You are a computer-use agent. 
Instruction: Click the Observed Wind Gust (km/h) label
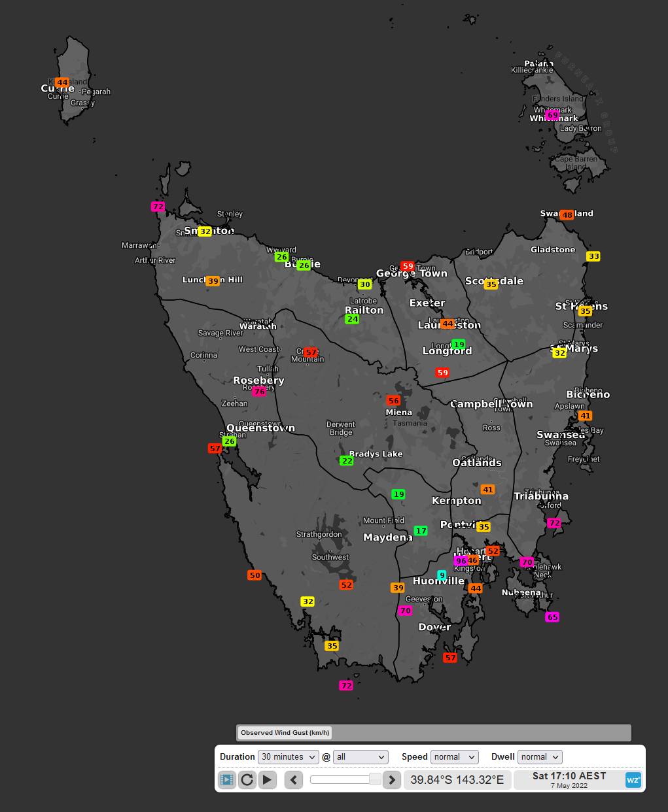(284, 732)
